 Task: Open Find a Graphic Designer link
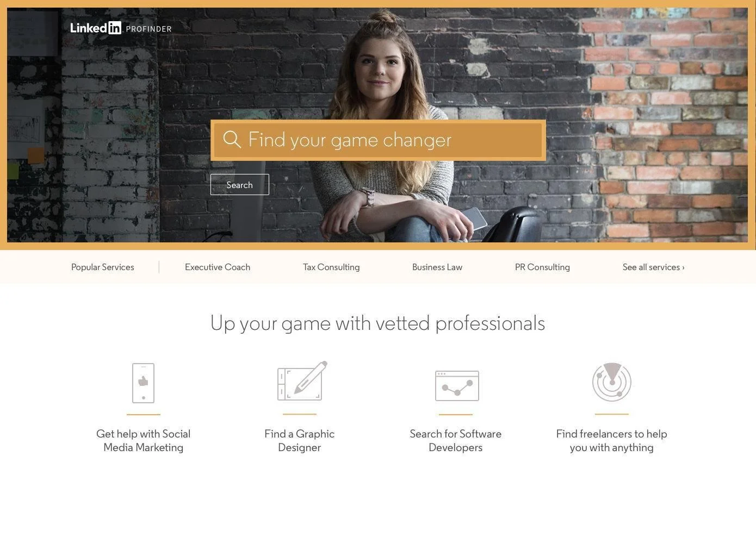pos(300,441)
